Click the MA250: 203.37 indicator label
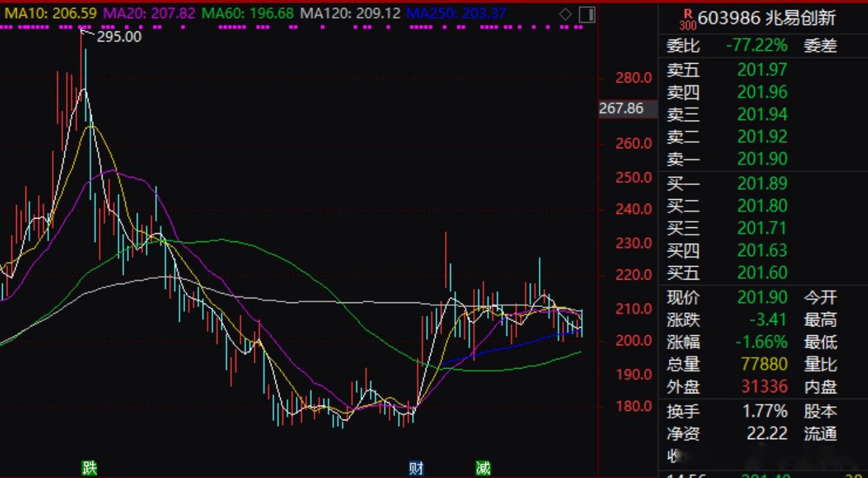 [456, 13]
